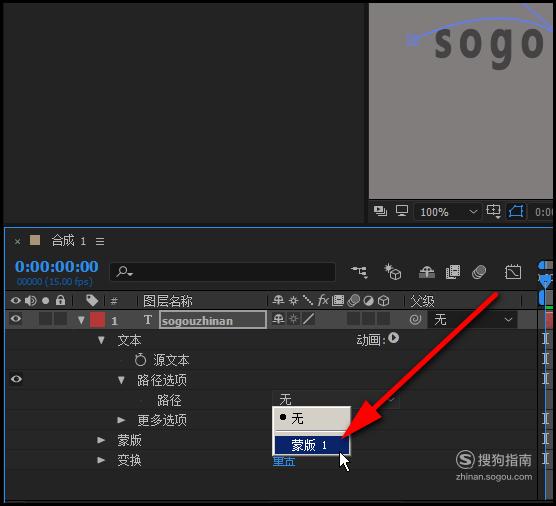Toggle 3D layer switch for layer 1

pos(383,319)
